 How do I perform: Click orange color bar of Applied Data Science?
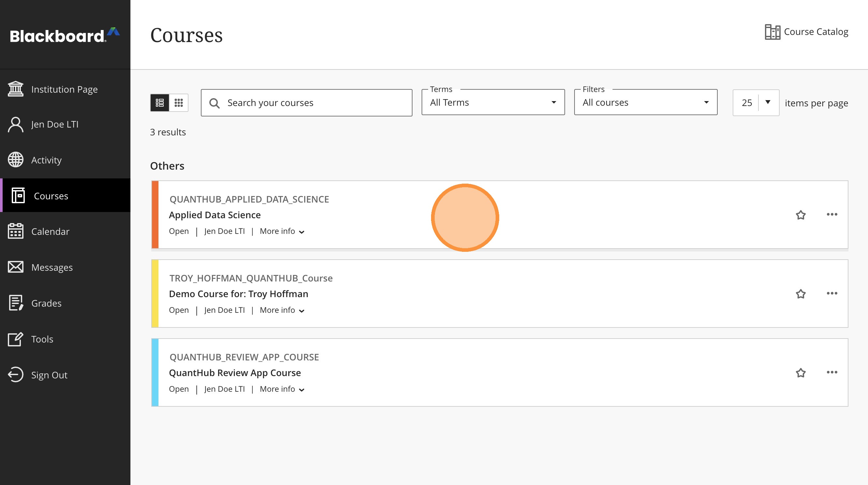tap(155, 215)
